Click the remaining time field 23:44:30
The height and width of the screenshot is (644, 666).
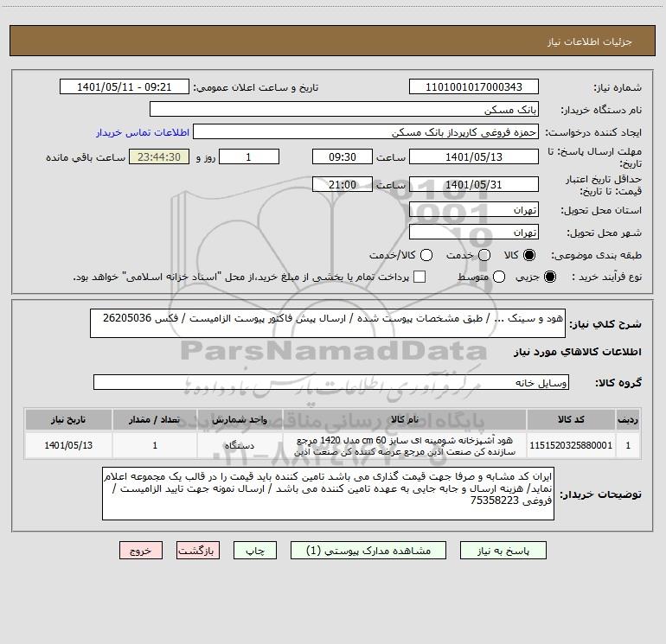159,156
